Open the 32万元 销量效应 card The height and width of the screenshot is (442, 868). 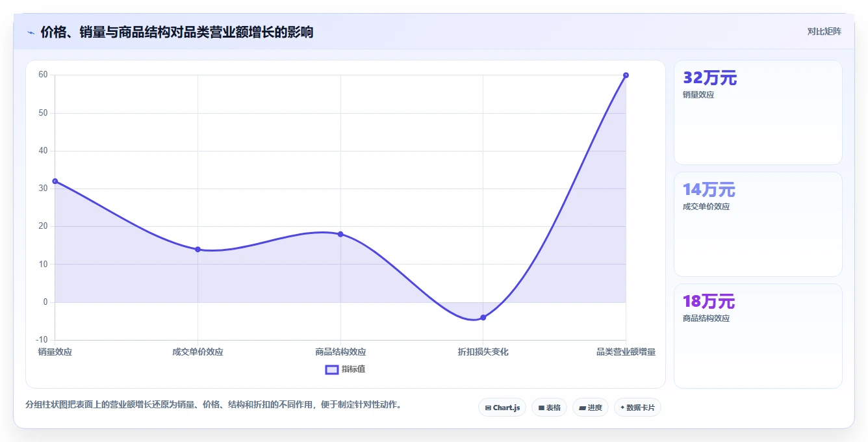[x=758, y=112]
